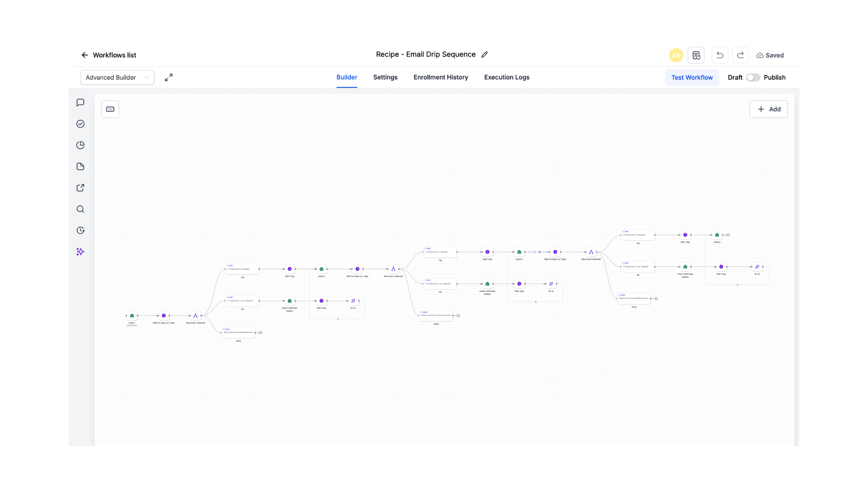Go back to Workflows list
The height and width of the screenshot is (488, 868).
coord(108,55)
